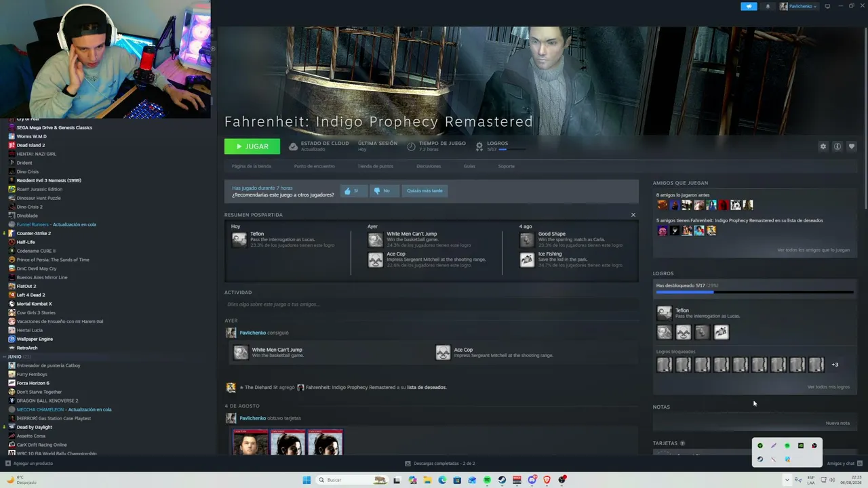Open the Descargas completadas downloads manager
This screenshot has height=488, width=868.
(440, 464)
